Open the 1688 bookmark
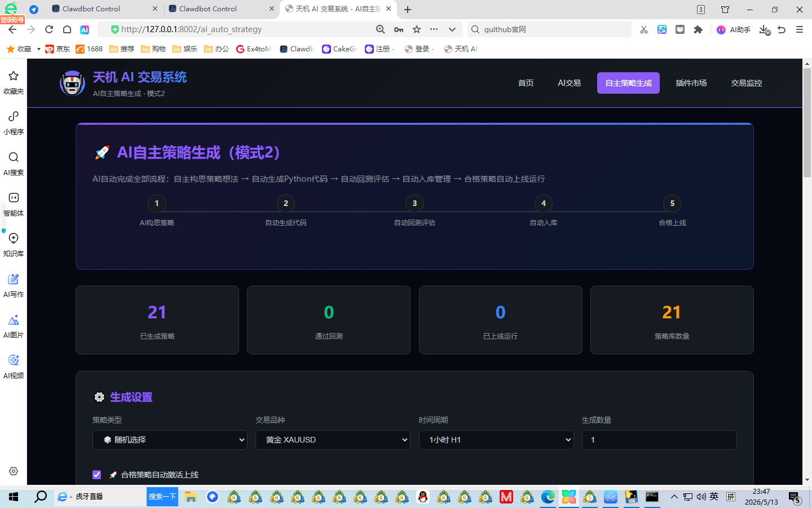 click(89, 49)
